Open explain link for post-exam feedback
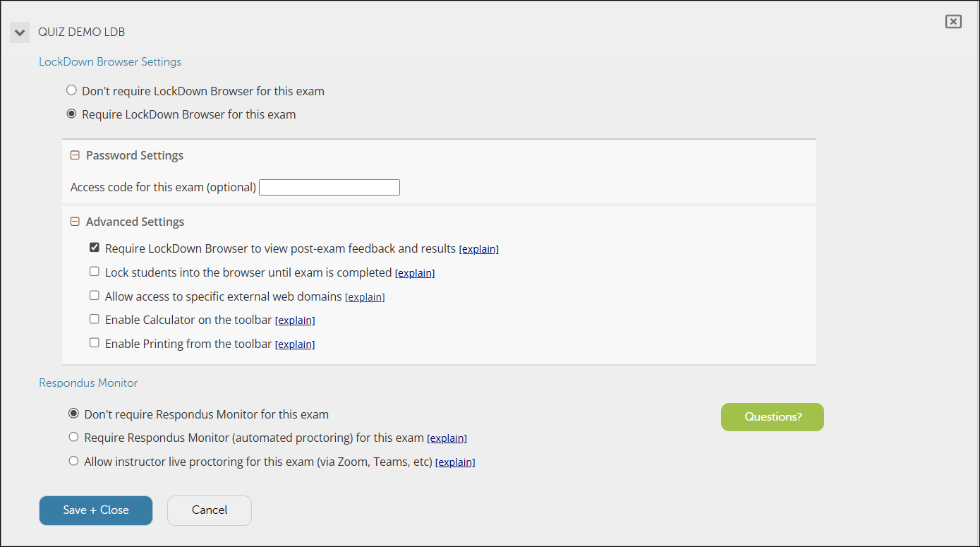 pyautogui.click(x=479, y=249)
